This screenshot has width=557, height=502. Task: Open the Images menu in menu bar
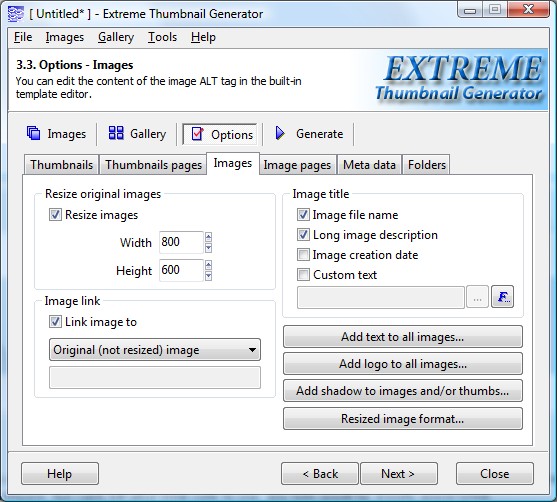click(65, 37)
